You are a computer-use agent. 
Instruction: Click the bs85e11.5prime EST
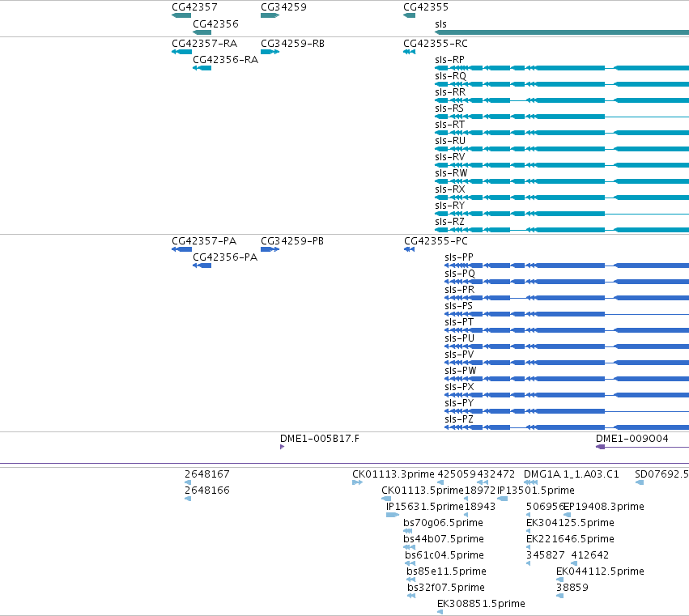coord(410,580)
